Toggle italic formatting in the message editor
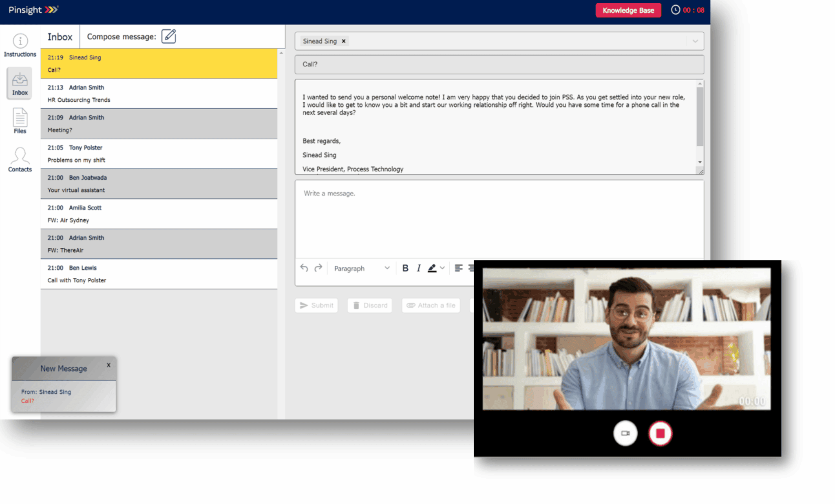The height and width of the screenshot is (504, 835). (419, 268)
